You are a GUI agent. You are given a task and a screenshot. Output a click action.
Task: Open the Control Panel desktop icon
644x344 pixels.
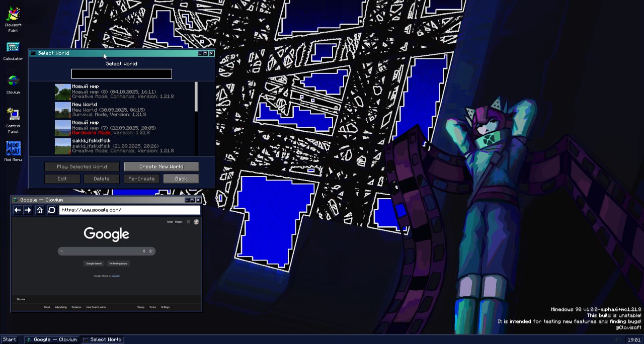click(x=13, y=121)
